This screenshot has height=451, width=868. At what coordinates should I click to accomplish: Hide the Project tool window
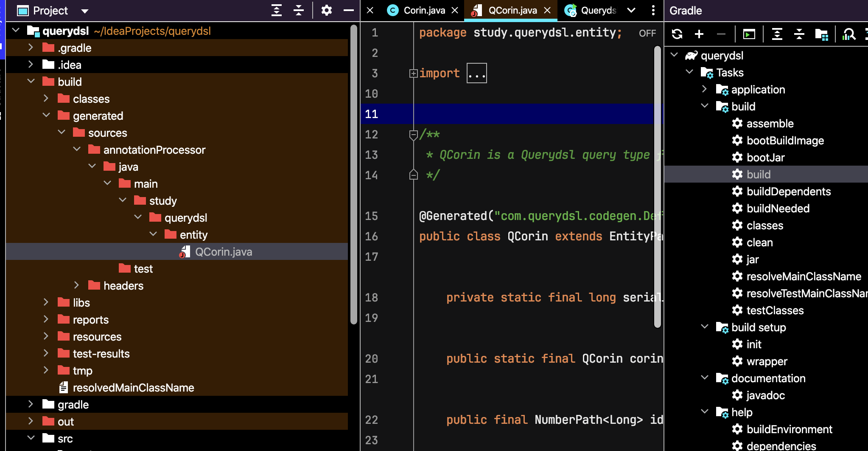pos(349,10)
